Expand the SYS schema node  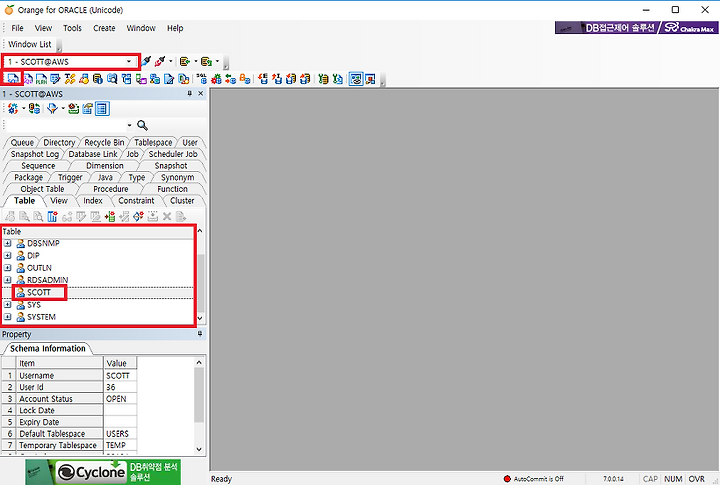(x=7, y=305)
